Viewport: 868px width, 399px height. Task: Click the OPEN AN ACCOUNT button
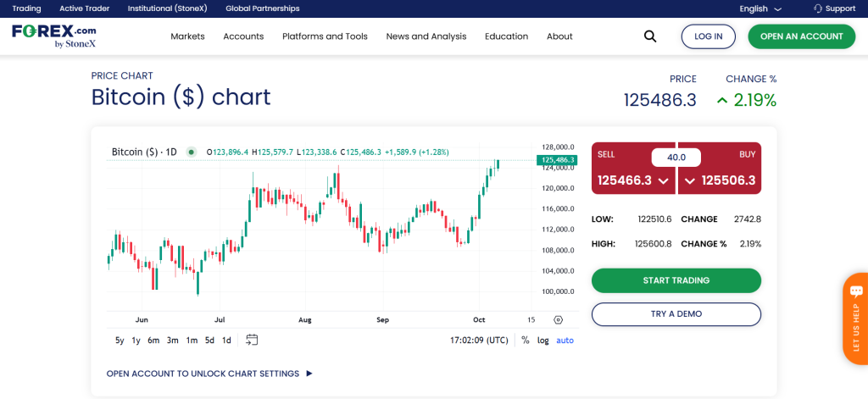point(802,36)
